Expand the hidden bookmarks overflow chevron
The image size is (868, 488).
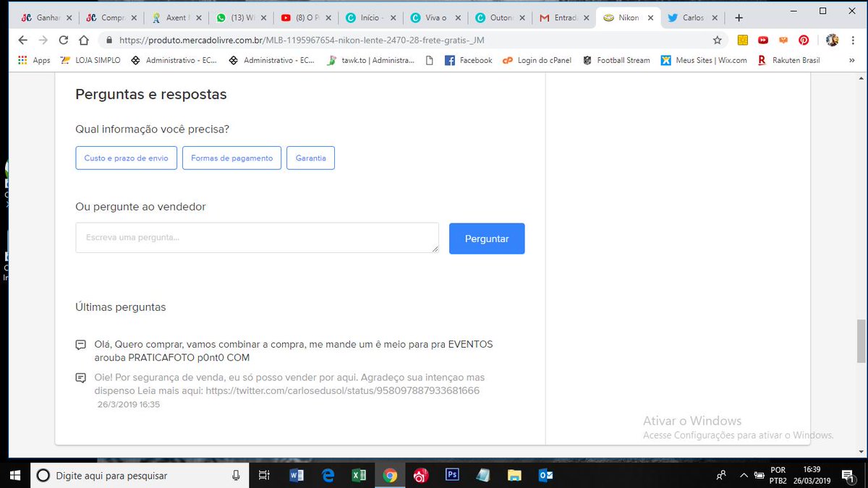(851, 61)
